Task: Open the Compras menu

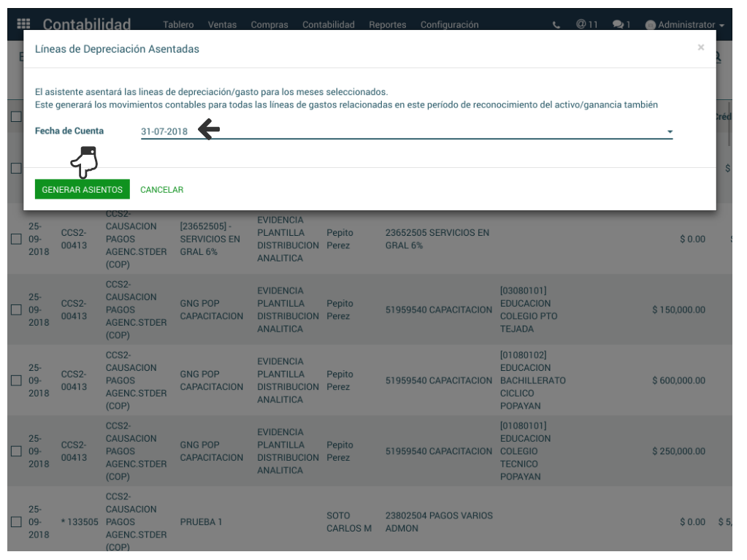Action: [x=269, y=25]
